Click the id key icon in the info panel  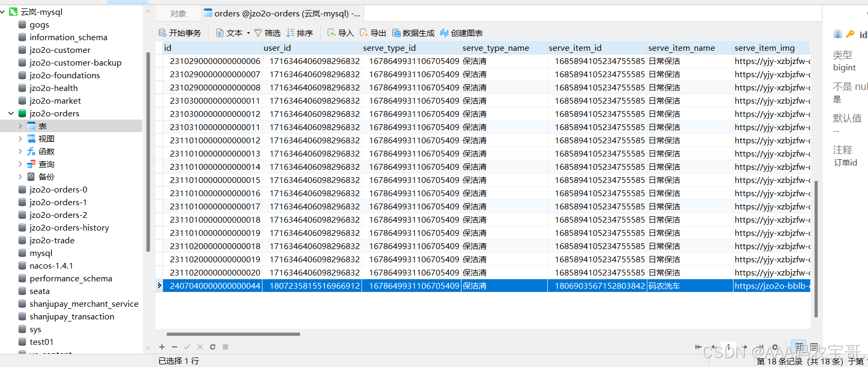click(x=850, y=34)
